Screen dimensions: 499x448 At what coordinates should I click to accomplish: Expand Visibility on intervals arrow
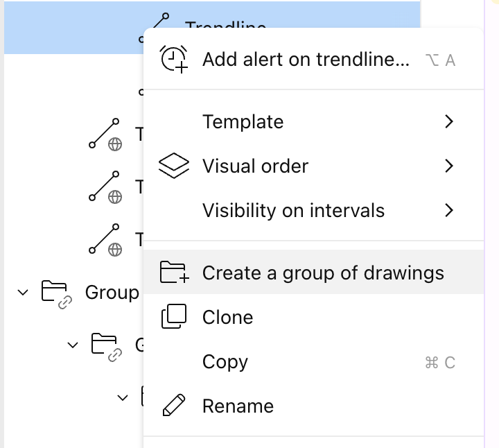tap(448, 210)
